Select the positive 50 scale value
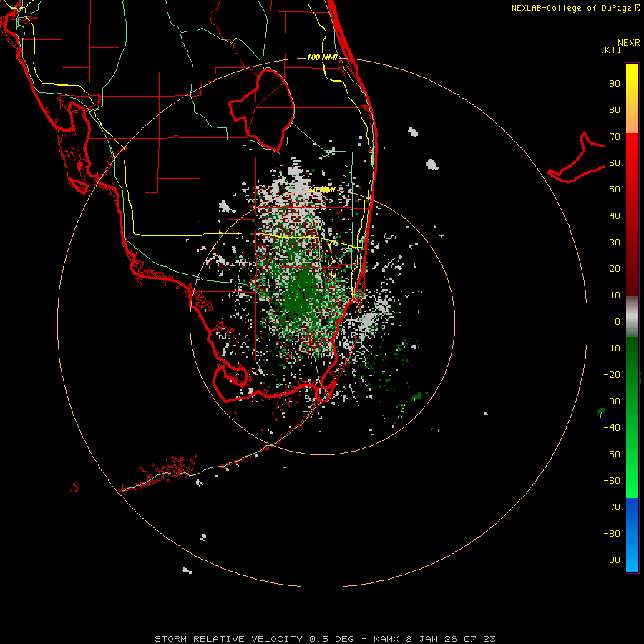The width and height of the screenshot is (644, 644). (615, 190)
